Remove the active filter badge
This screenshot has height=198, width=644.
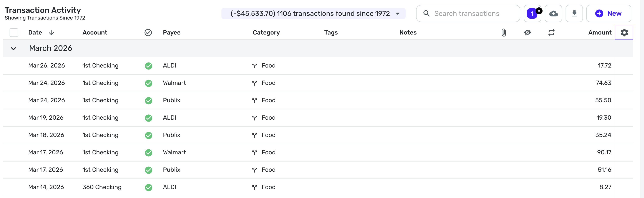pyautogui.click(x=539, y=11)
